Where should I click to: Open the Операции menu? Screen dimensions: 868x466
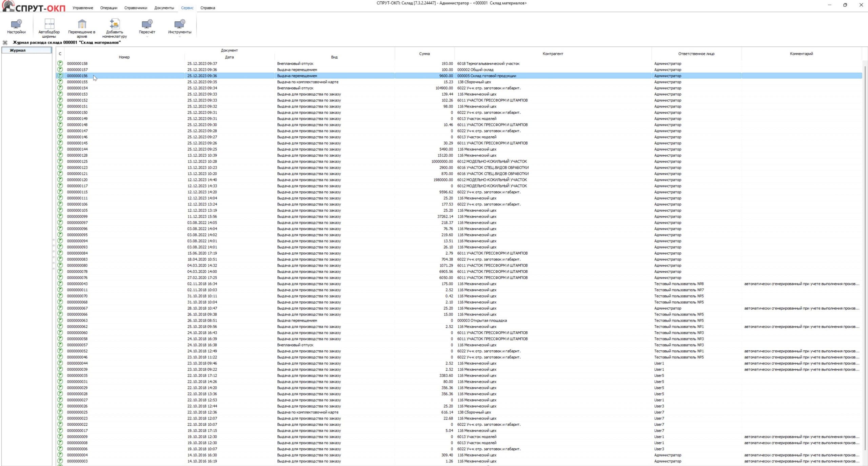click(108, 8)
